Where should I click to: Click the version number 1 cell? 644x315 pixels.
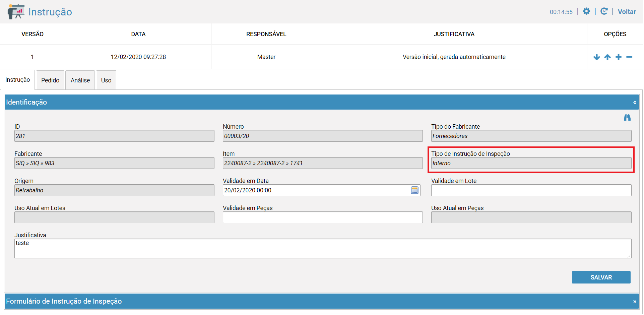(32, 57)
